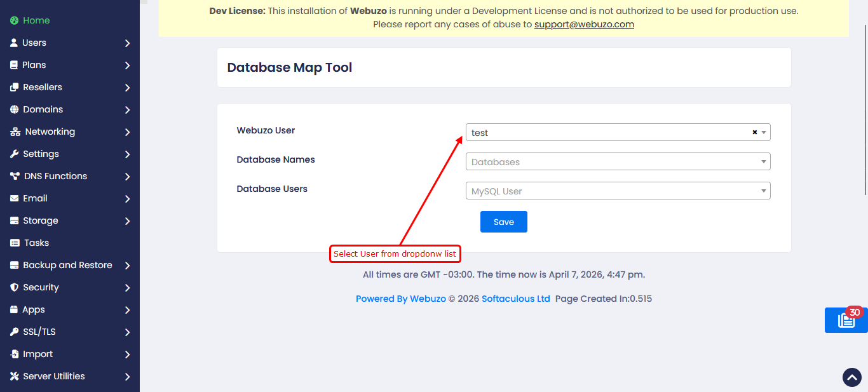Click the Email envelope icon
Image resolution: width=868 pixels, height=392 pixels.
click(x=15, y=199)
